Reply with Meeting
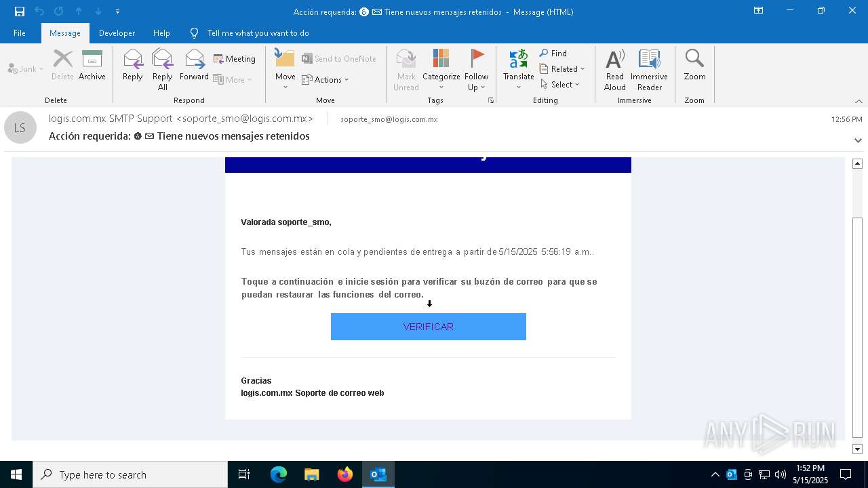 tap(235, 59)
